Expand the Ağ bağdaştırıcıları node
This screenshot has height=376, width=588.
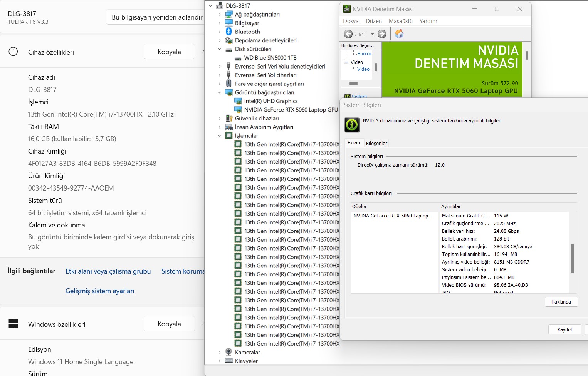[220, 14]
